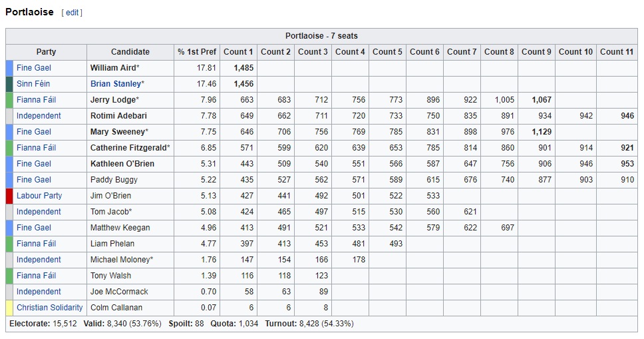Select candidate name Kathleen O'Brien

[x=122, y=164]
